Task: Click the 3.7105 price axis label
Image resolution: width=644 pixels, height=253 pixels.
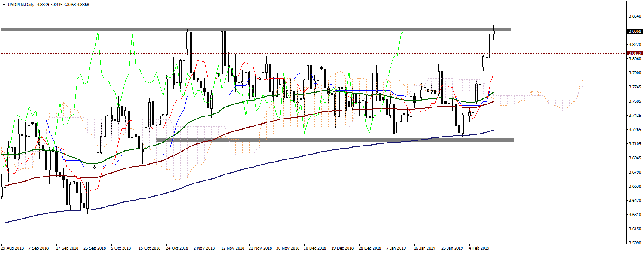Action: click(635, 144)
